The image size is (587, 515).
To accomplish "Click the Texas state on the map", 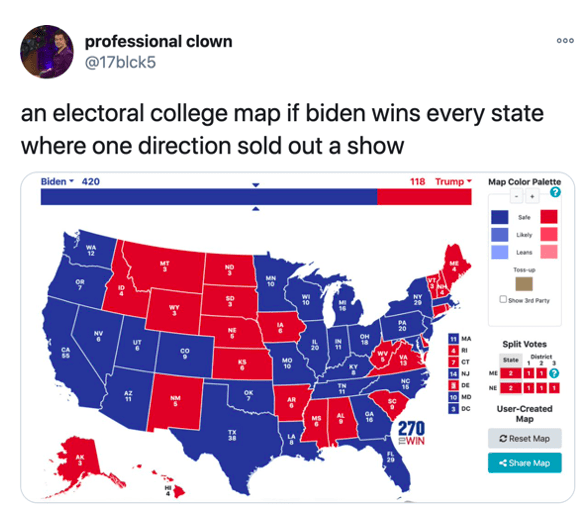I will (x=232, y=436).
